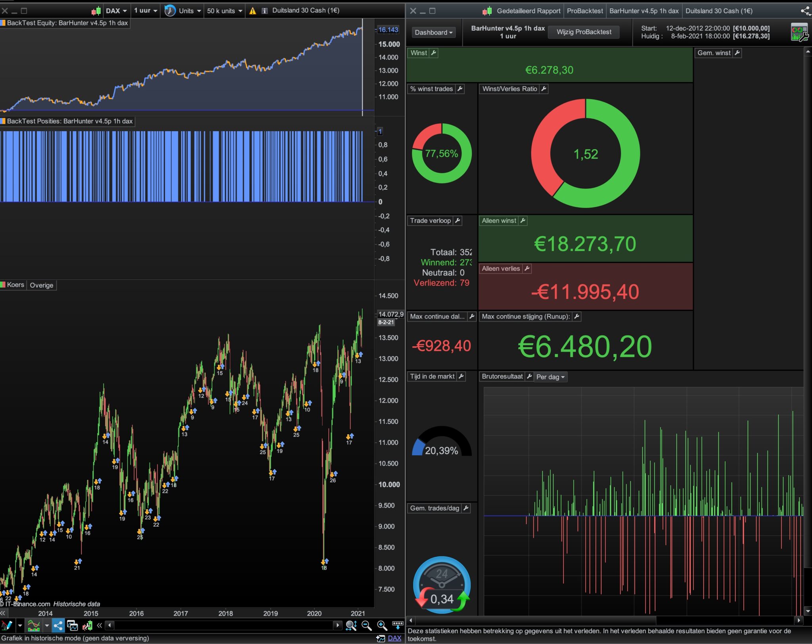
Task: Switch to the Overige tab
Action: coord(41,285)
